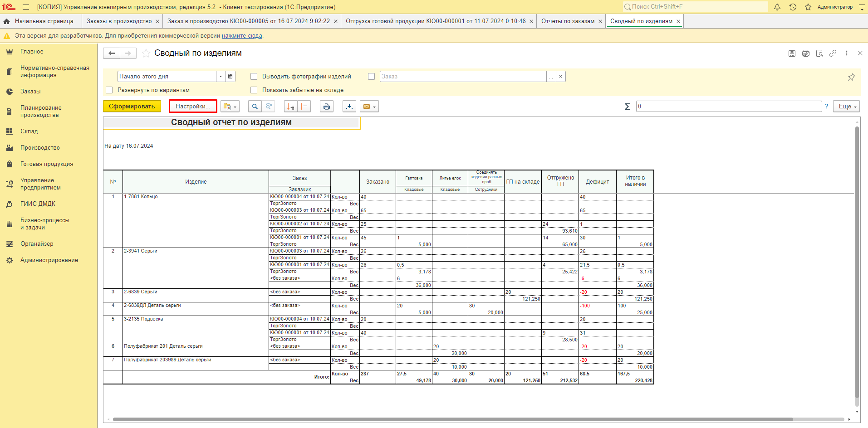Open sum field help question mark
This screenshot has height=428, width=868.
pyautogui.click(x=827, y=107)
